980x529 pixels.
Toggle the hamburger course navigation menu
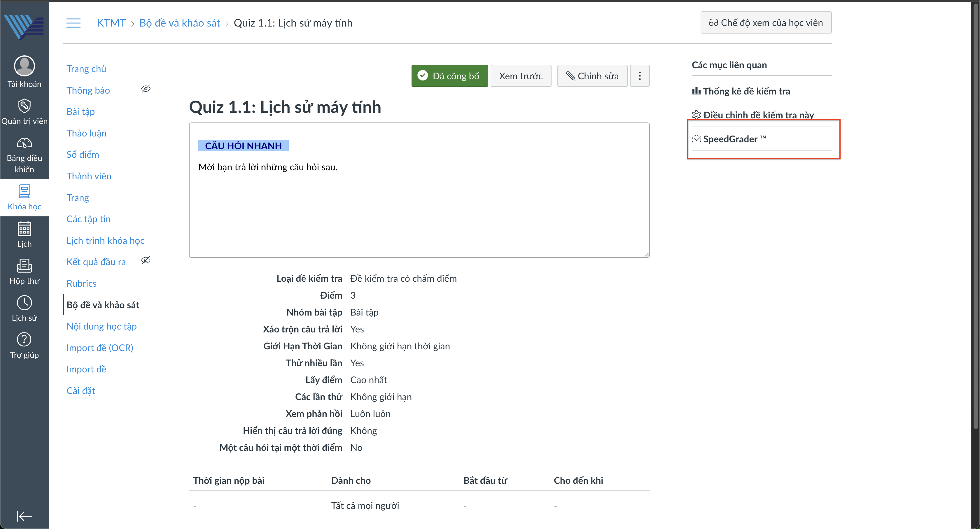click(x=73, y=23)
